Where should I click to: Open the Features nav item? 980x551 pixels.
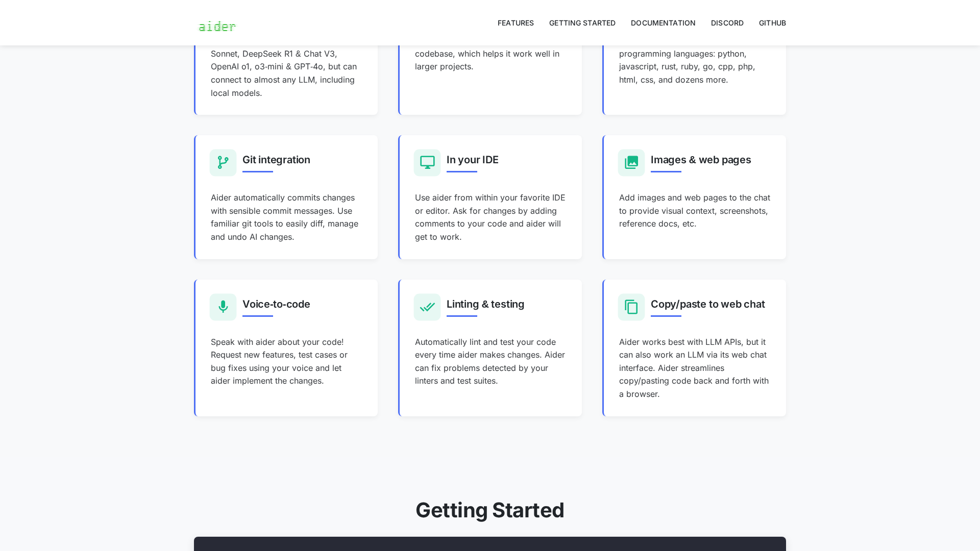[516, 23]
